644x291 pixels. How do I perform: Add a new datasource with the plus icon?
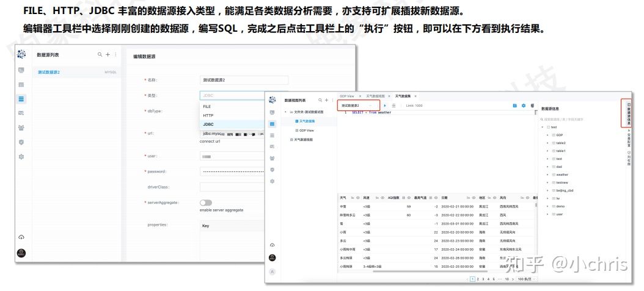[x=108, y=54]
